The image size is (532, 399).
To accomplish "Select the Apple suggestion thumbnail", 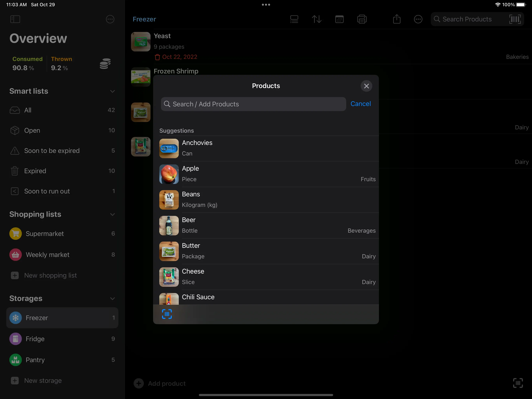I will tap(169, 174).
